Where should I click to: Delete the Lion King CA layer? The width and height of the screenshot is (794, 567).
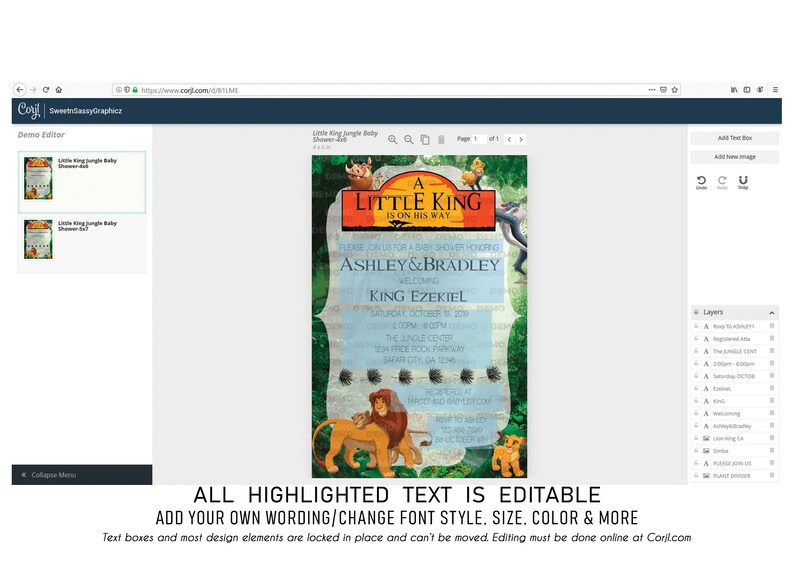[772, 438]
